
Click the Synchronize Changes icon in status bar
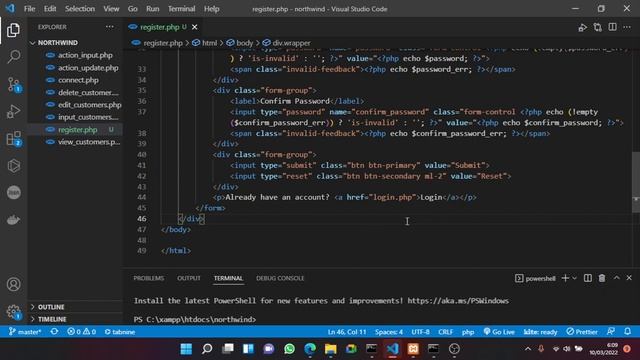coord(54,331)
